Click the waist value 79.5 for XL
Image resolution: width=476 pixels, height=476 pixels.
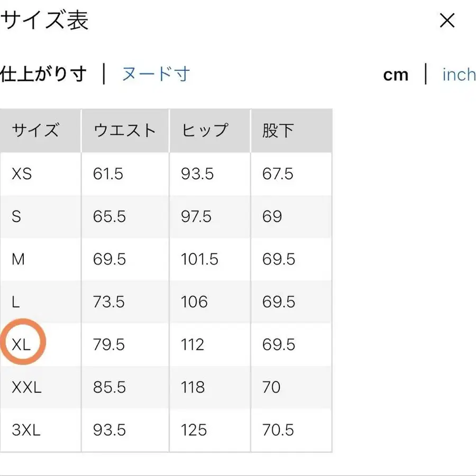[108, 344]
